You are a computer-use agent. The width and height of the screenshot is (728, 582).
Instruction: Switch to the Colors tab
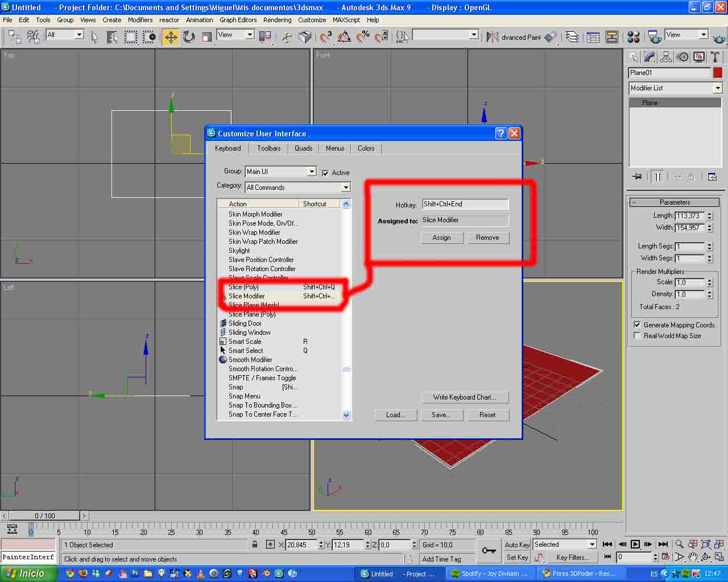tap(366, 148)
